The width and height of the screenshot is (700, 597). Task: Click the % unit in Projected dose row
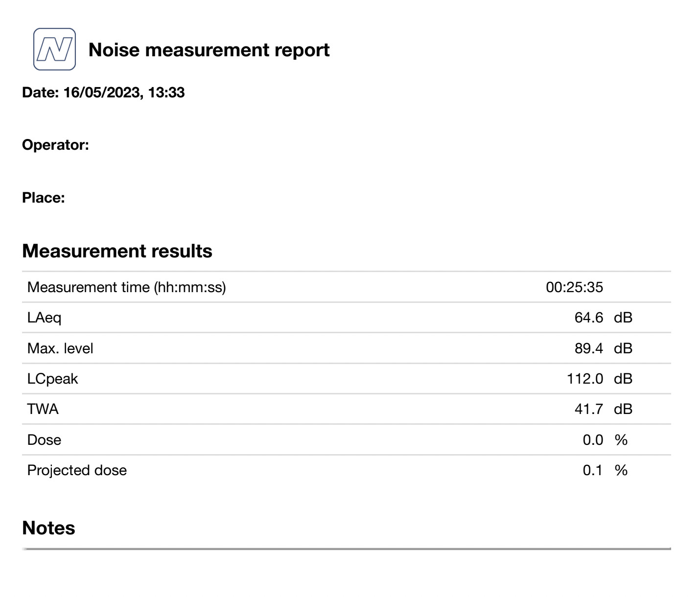click(x=621, y=470)
